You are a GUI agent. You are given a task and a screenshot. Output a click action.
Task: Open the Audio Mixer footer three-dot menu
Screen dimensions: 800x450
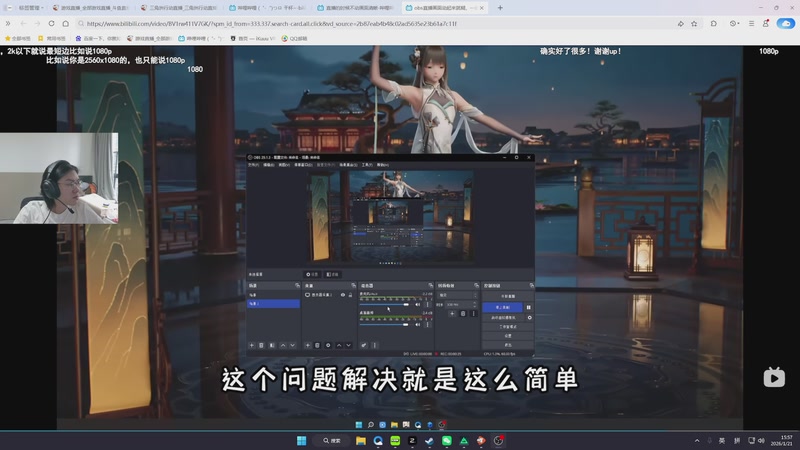(374, 345)
